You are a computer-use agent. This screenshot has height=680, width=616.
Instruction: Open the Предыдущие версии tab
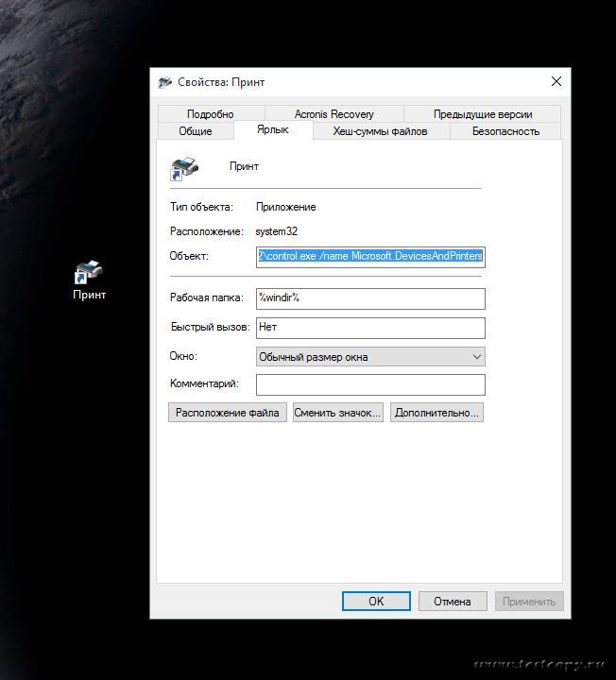pyautogui.click(x=482, y=114)
